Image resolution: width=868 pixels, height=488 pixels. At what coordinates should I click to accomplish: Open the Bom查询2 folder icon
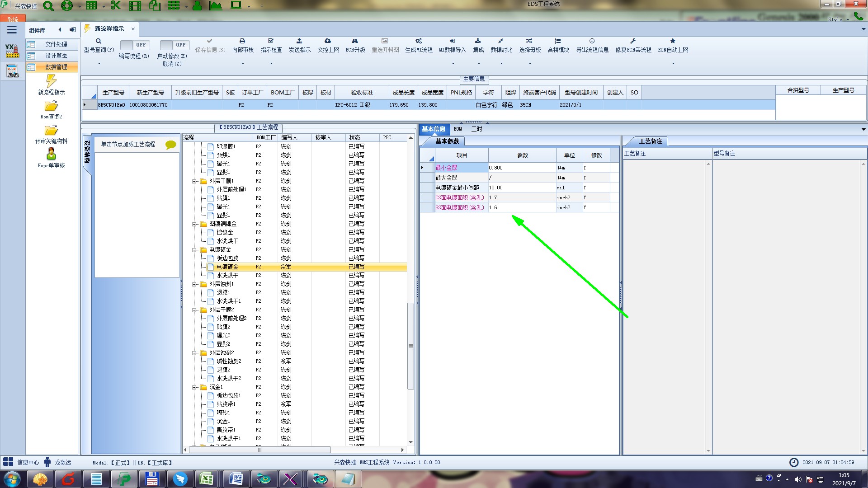click(51, 106)
